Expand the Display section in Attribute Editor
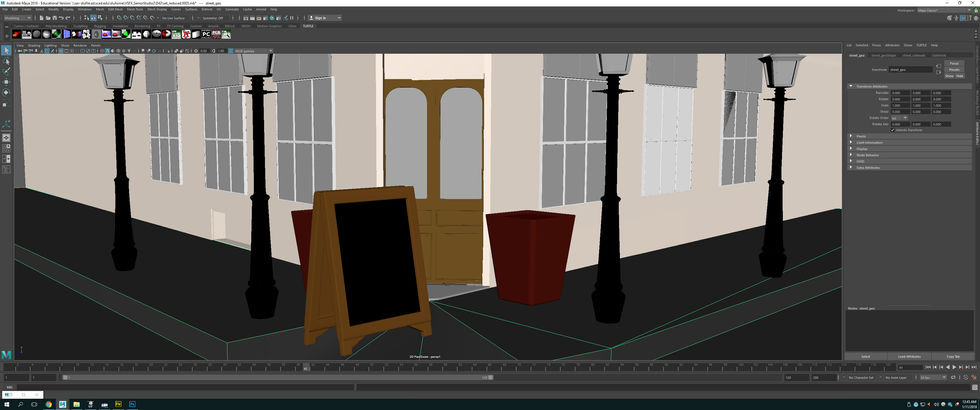The height and width of the screenshot is (410, 980). click(x=910, y=149)
